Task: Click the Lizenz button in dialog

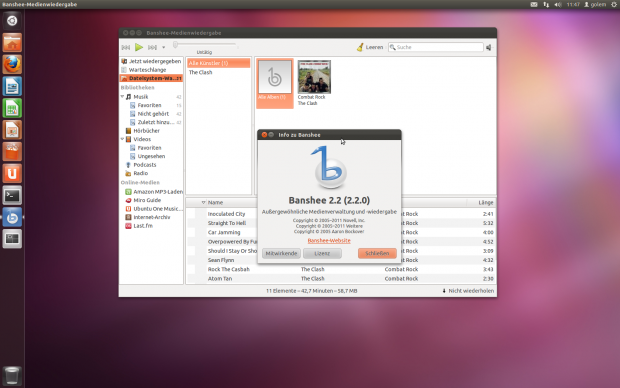Action: (322, 253)
